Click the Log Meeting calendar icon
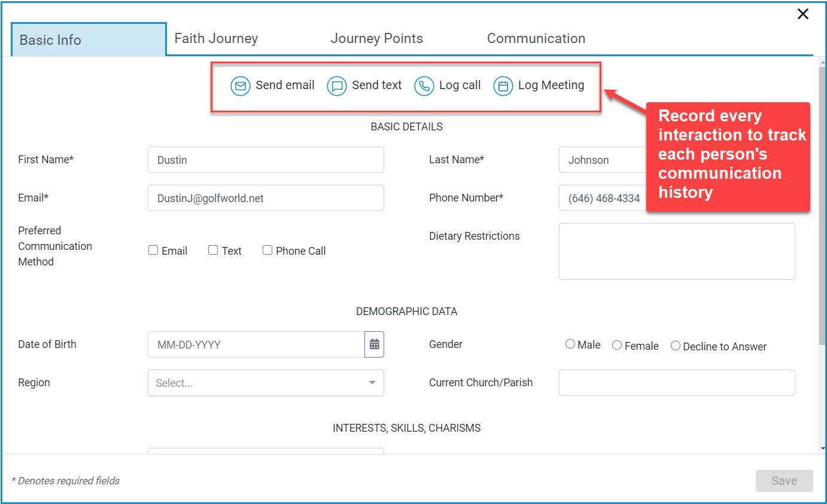Viewport: 827px width, 504px height. (503, 86)
